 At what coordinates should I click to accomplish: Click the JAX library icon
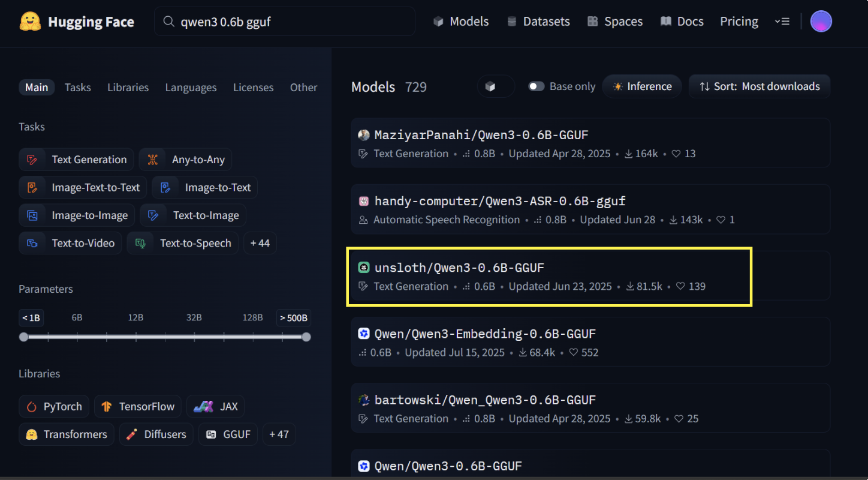click(203, 406)
